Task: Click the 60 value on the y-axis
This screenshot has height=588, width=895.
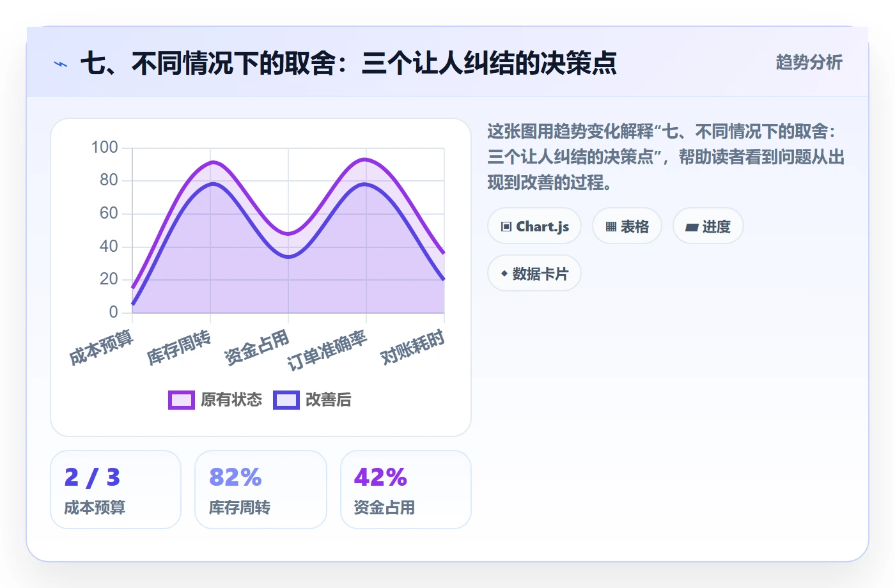Action: [x=109, y=213]
